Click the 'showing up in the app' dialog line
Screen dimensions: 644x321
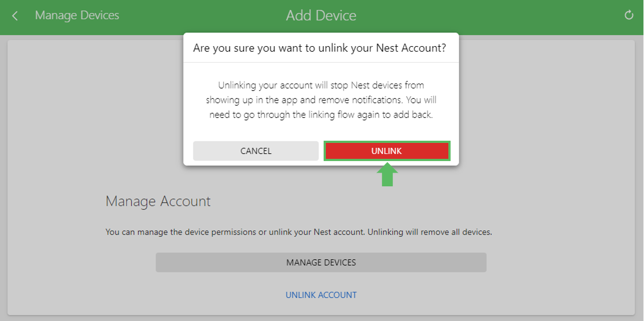point(321,100)
